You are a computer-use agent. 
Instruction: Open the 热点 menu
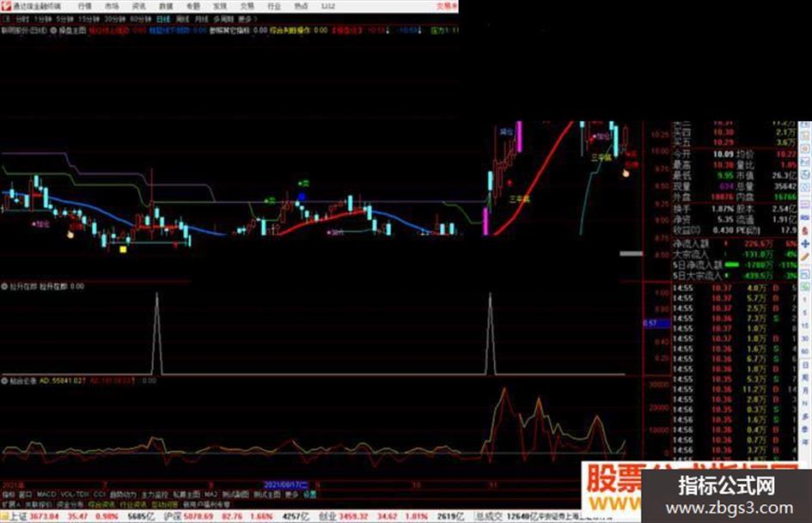tap(301, 6)
